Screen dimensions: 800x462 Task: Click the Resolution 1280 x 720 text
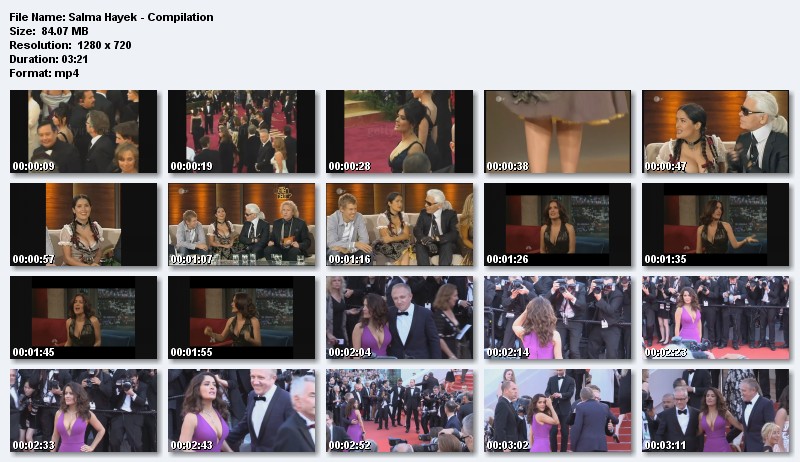coord(70,45)
